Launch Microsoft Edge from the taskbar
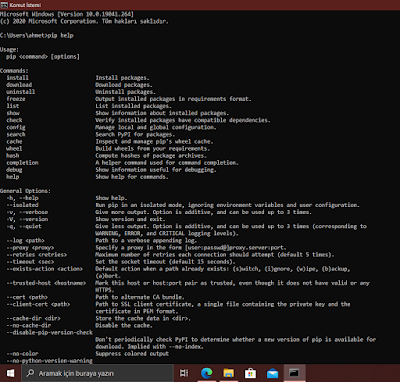The height and width of the screenshot is (382, 400). tap(206, 373)
